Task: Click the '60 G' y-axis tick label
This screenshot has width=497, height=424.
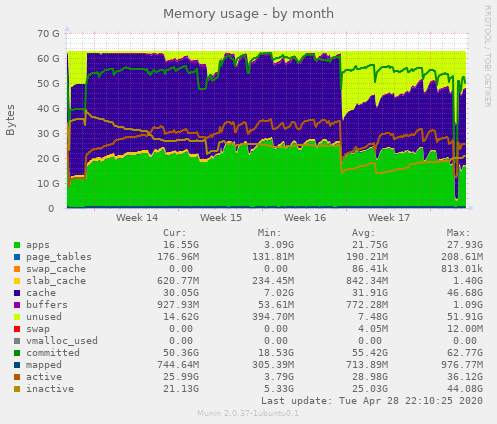Action: 48,59
